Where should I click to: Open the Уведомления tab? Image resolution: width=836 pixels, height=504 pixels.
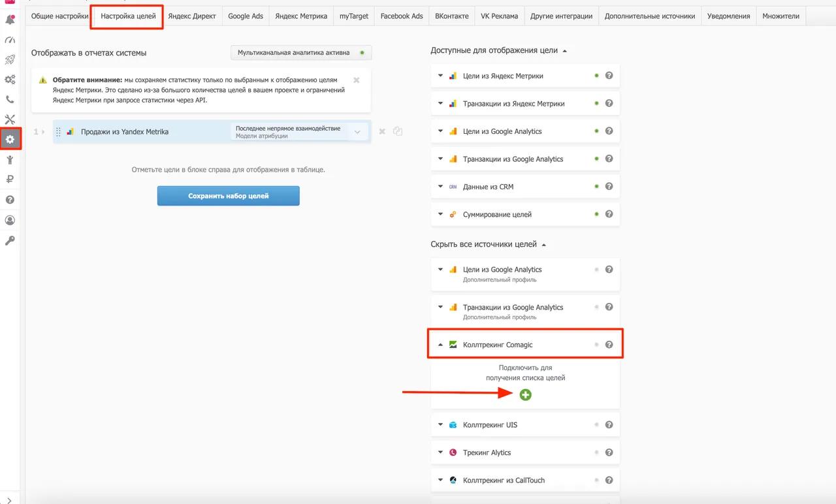click(728, 16)
